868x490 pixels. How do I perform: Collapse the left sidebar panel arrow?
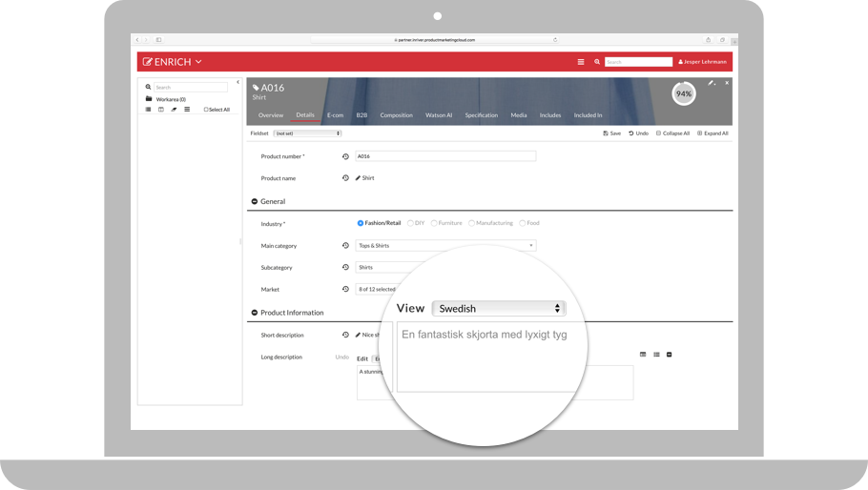pyautogui.click(x=238, y=83)
